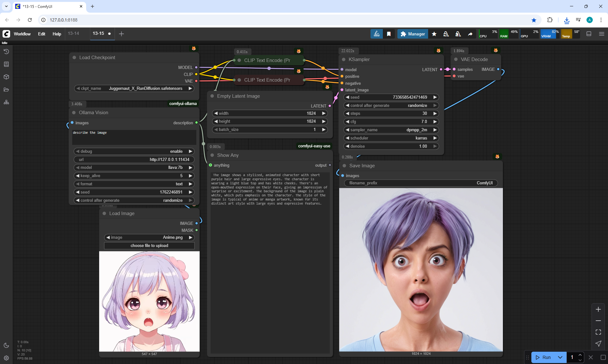Click the star icon next to Manager
Viewport: 608px width, 364px height.
point(434,34)
